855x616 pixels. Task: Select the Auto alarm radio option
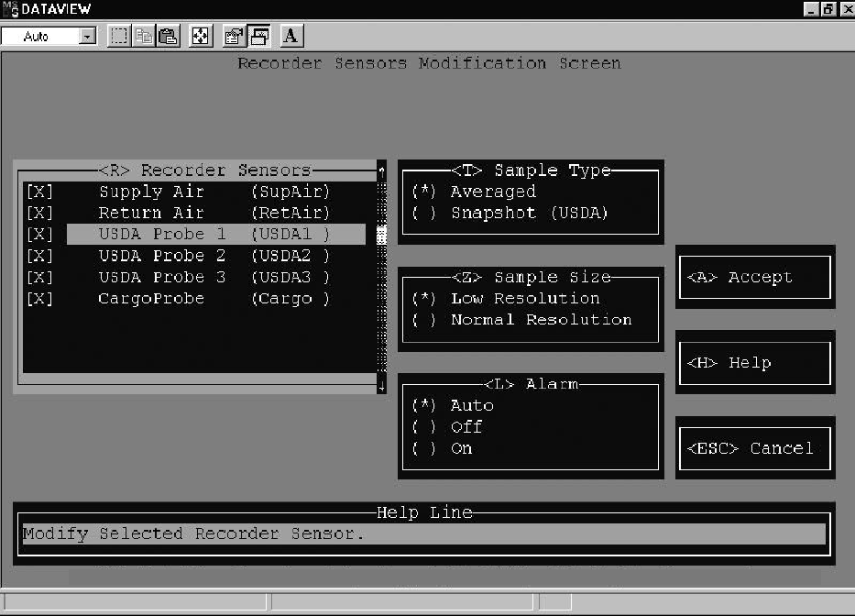click(423, 405)
